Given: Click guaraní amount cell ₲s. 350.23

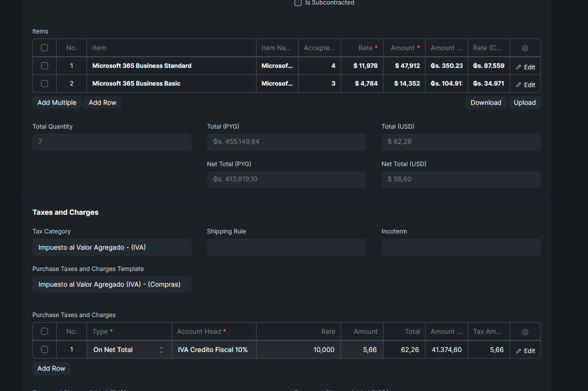Looking at the screenshot, I should (447, 66).
